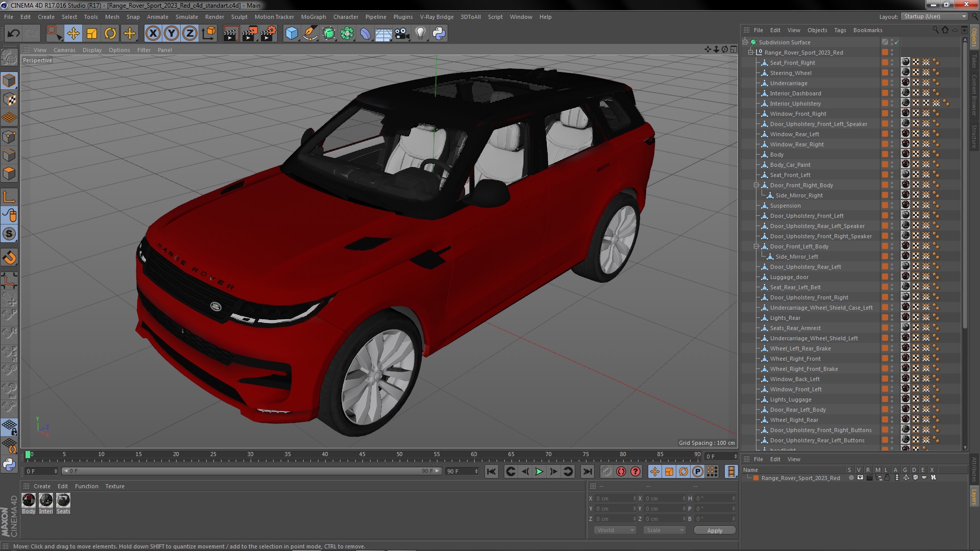Open the Layout Startup dropdown
Image resolution: width=980 pixels, height=551 pixels.
934,17
